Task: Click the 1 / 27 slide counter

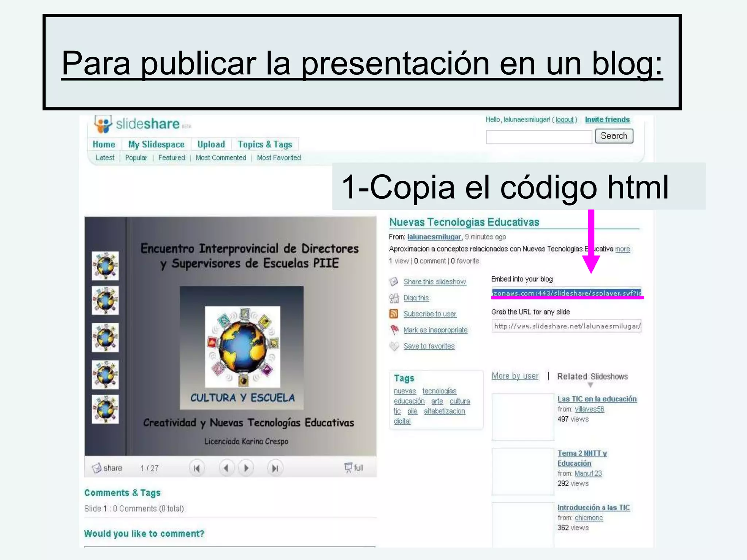Action: point(150,468)
